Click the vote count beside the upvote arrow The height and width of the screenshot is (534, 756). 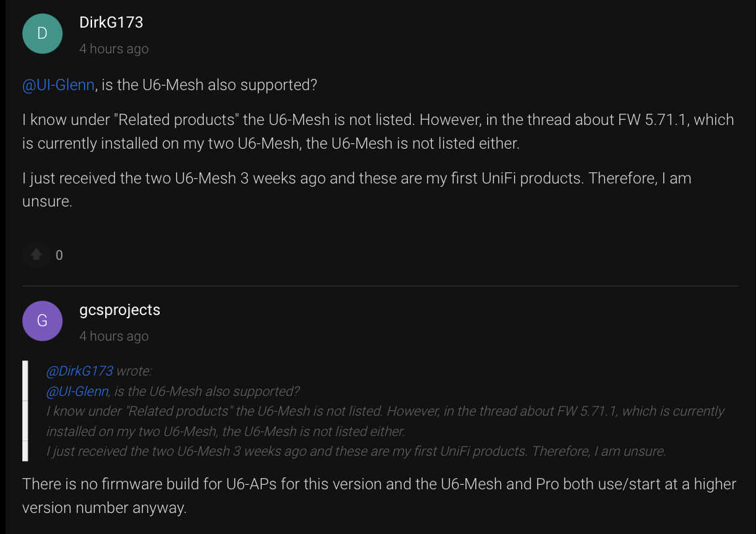click(59, 255)
